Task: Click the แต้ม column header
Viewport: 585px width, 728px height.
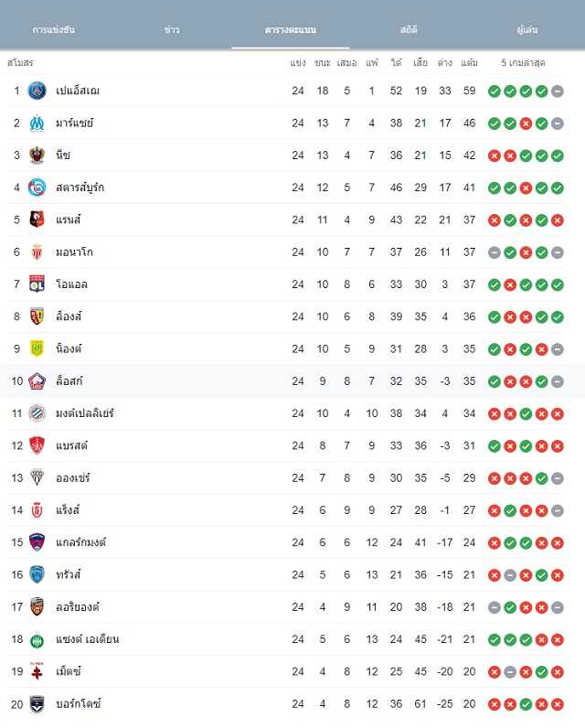Action: tap(470, 63)
